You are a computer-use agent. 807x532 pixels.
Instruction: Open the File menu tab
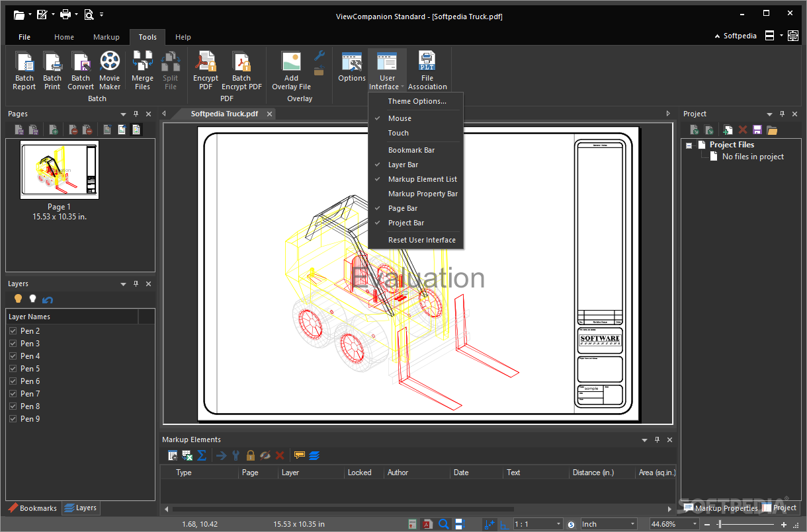tap(24, 37)
